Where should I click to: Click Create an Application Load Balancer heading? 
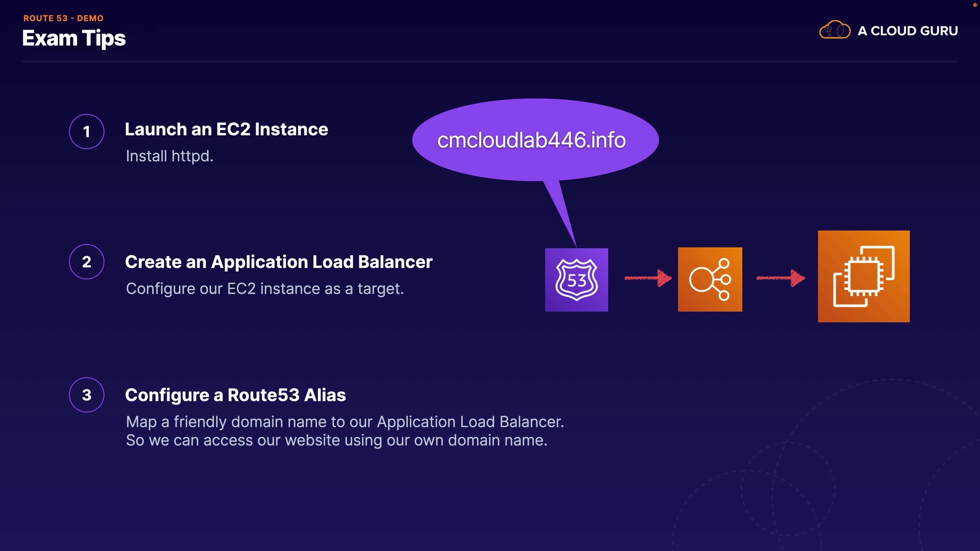click(279, 262)
